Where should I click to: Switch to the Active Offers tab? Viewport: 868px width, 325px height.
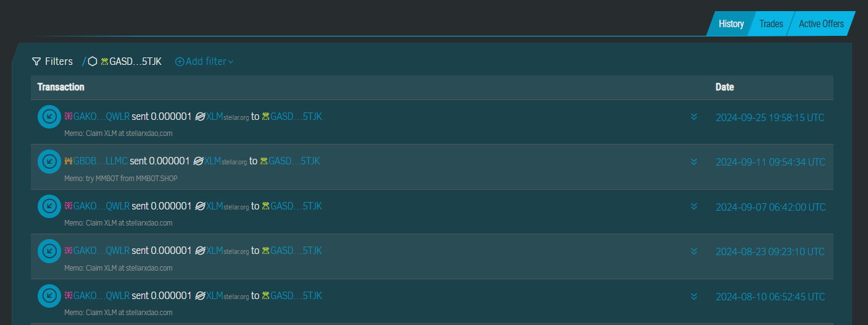coord(821,24)
